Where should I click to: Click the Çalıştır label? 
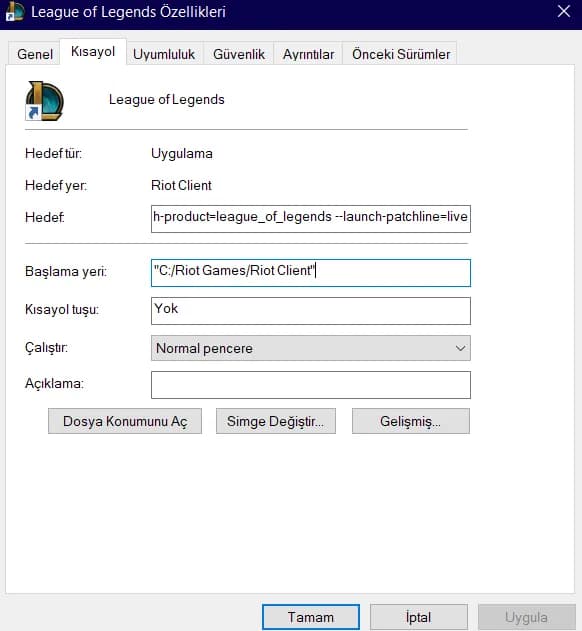pos(46,347)
